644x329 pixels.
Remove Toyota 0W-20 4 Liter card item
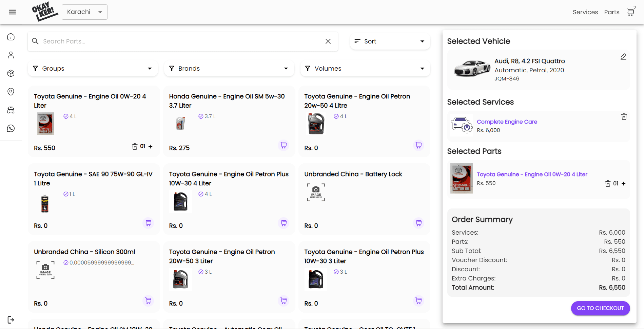click(x=135, y=146)
